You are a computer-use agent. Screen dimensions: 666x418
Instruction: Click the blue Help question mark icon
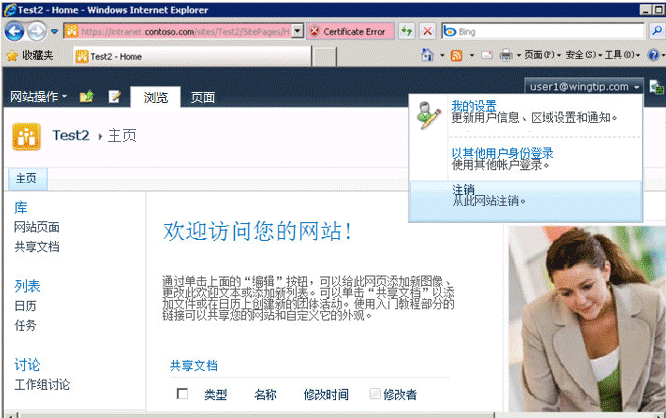point(653,55)
